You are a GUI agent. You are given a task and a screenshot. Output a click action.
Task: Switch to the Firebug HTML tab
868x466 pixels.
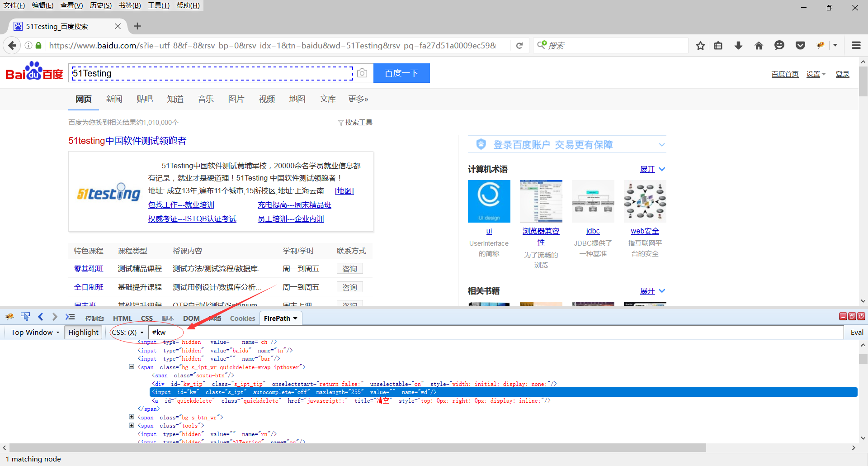point(123,319)
